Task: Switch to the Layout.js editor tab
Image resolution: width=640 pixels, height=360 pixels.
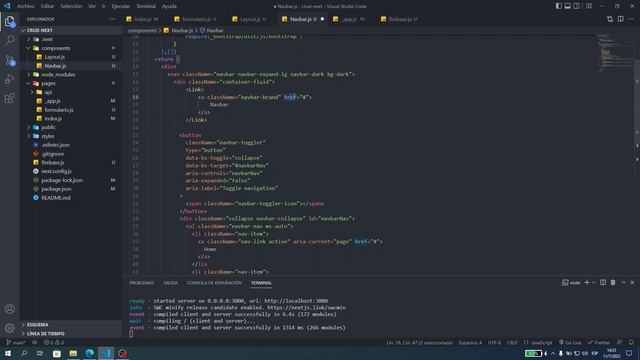Action: tap(249, 19)
